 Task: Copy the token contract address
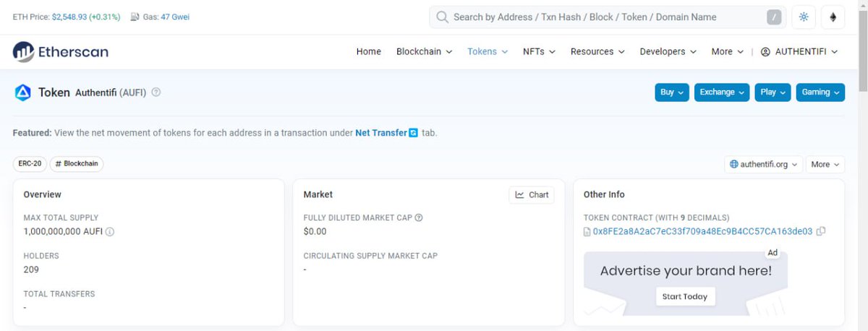coord(821,231)
